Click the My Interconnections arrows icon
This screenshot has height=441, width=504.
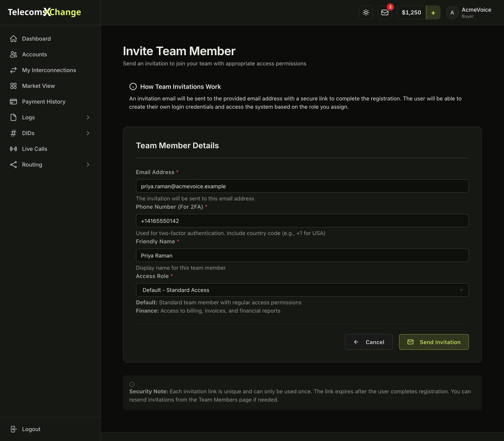[13, 70]
